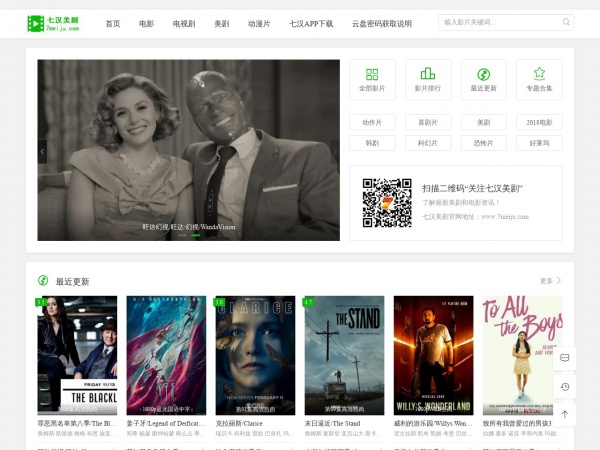This screenshot has width=600, height=450.
Task: Open To All the Boys poster
Action: tap(522, 355)
